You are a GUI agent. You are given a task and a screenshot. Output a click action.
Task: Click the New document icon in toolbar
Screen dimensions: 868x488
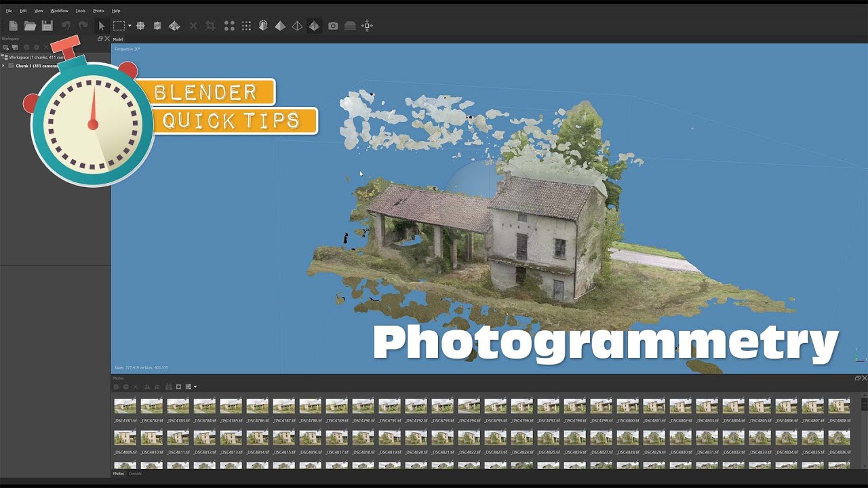pos(13,26)
